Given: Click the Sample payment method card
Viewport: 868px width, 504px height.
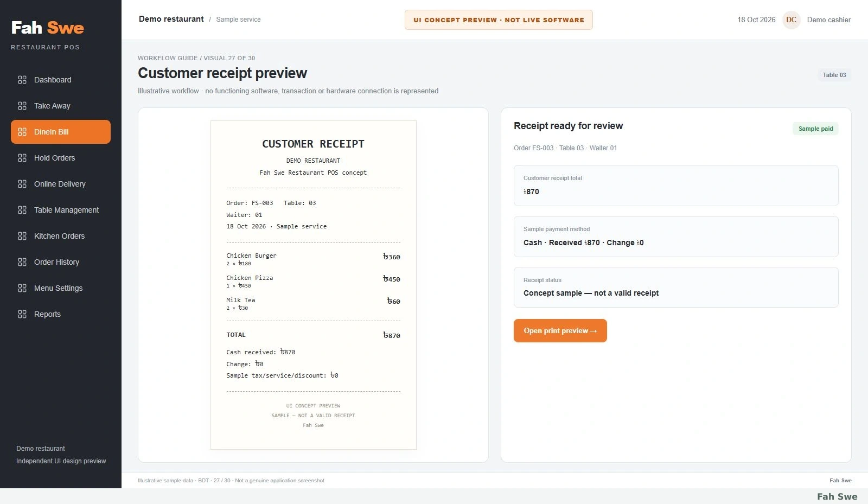Looking at the screenshot, I should pyautogui.click(x=676, y=237).
